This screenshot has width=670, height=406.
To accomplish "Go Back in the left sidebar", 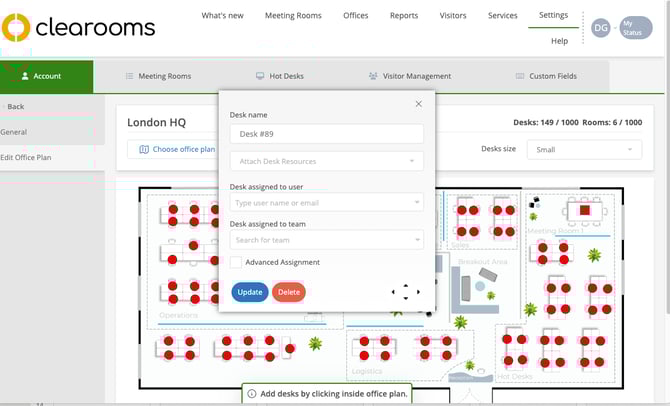I will [x=14, y=106].
